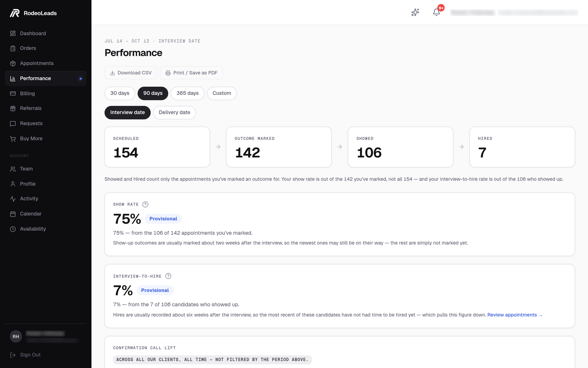Click the RH user avatar
This screenshot has width=588, height=368.
click(16, 337)
